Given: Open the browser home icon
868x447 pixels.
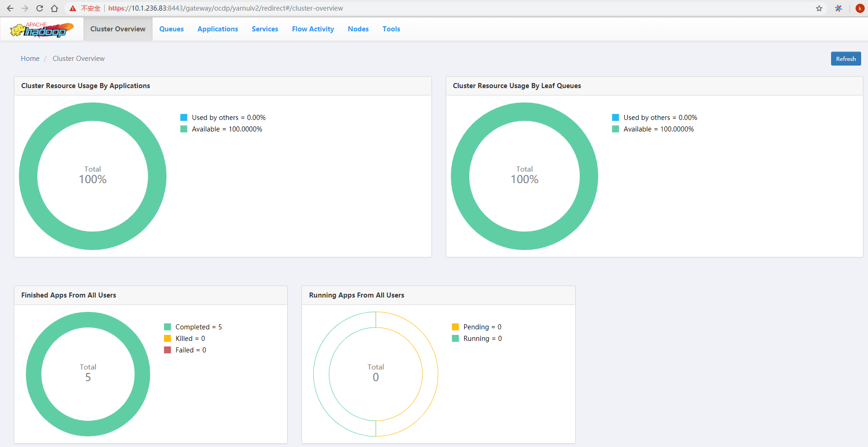Looking at the screenshot, I should coord(54,8).
